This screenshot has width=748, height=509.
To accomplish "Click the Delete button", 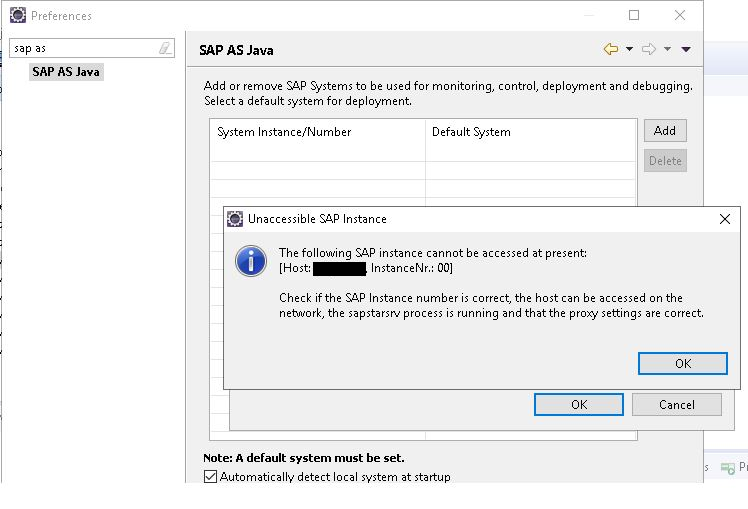I will (x=665, y=161).
